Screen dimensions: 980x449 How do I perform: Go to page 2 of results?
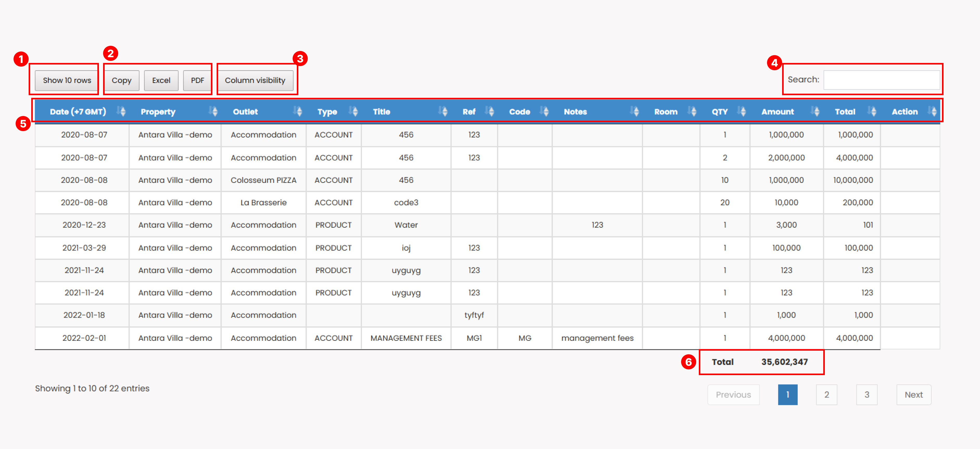pyautogui.click(x=826, y=395)
